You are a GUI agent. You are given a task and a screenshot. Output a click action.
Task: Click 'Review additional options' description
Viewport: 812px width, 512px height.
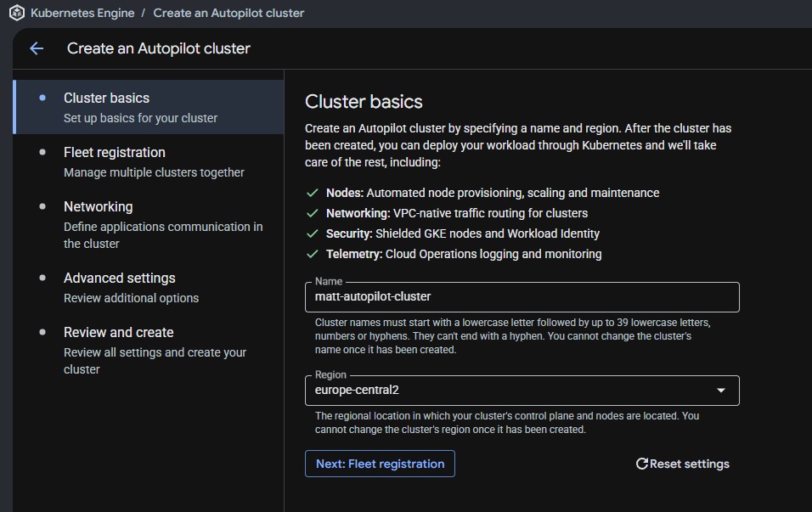tap(131, 298)
